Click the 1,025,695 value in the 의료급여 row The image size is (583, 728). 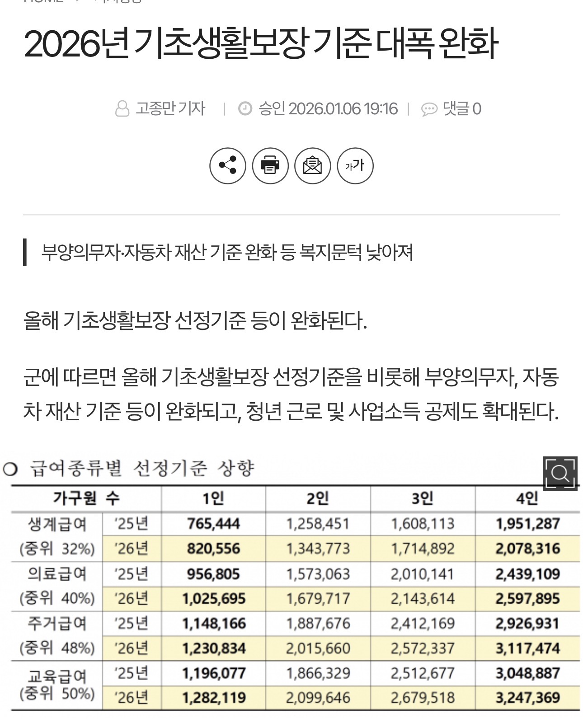click(x=213, y=599)
